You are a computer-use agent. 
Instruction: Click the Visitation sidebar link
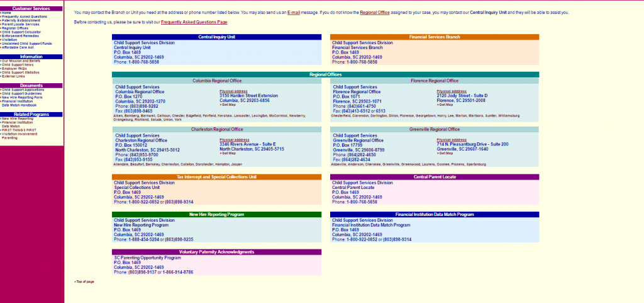(9, 40)
